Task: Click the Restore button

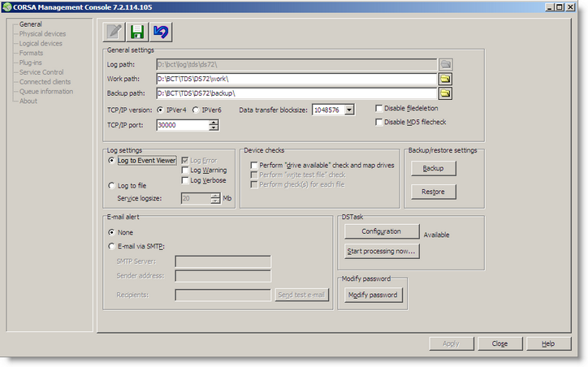Action: (434, 192)
